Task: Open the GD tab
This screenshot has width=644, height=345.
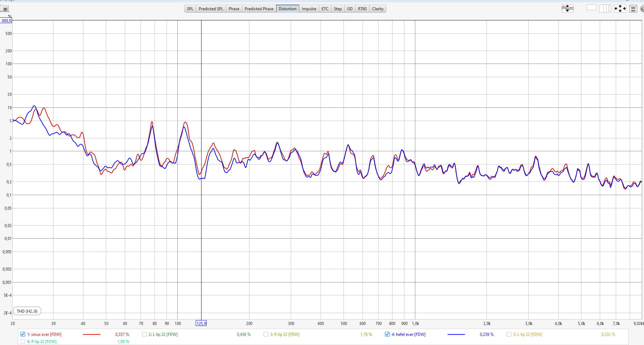Action: point(350,9)
